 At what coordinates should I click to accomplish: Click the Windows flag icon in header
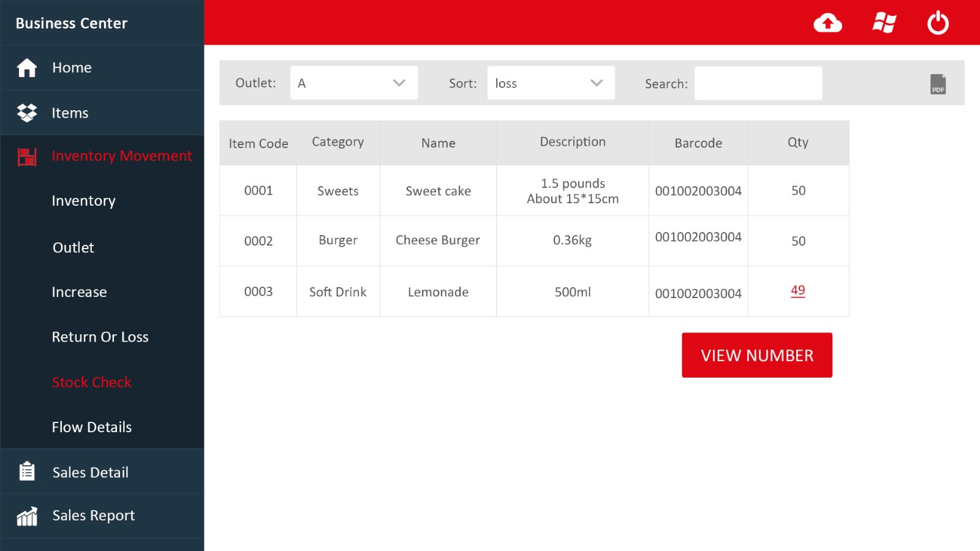pyautogui.click(x=884, y=23)
